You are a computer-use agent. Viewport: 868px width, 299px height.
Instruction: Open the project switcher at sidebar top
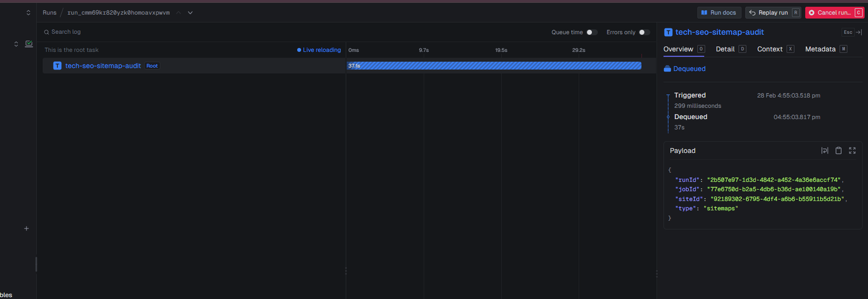28,12
